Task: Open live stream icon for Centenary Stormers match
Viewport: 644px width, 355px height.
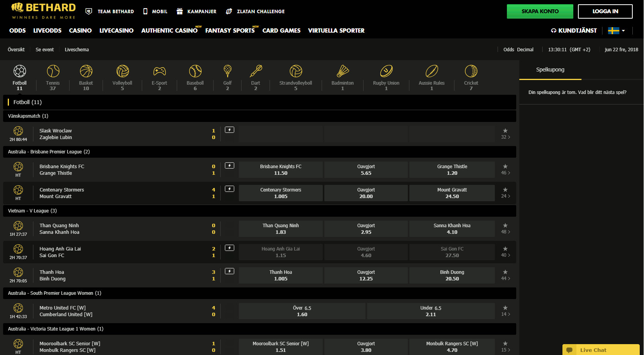Action: [x=230, y=189]
